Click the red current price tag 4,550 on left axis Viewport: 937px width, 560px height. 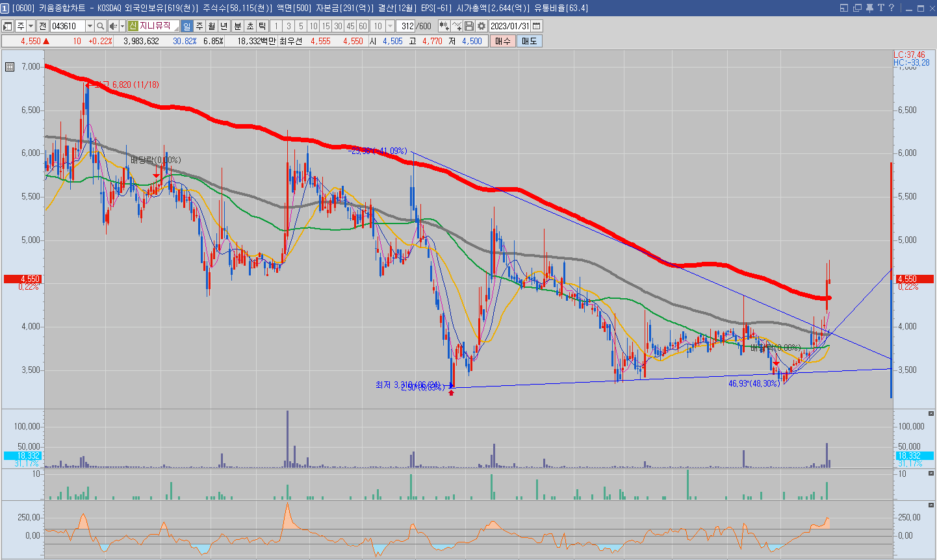(x=23, y=279)
